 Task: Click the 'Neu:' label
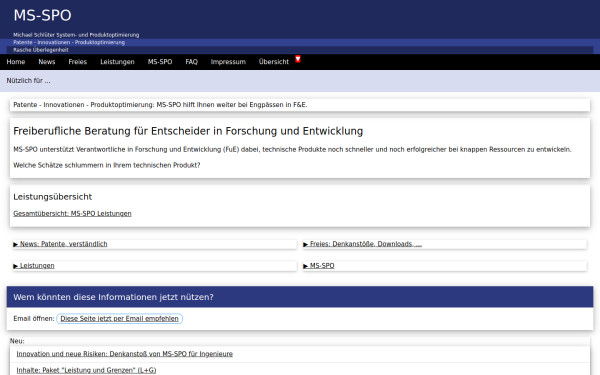tap(17, 341)
